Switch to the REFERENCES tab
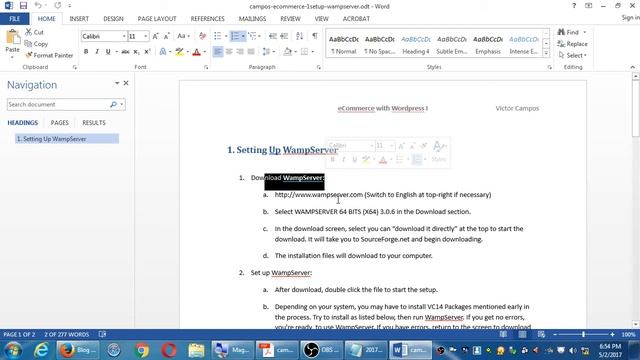Viewport: 640px width, 360px height. [207, 19]
